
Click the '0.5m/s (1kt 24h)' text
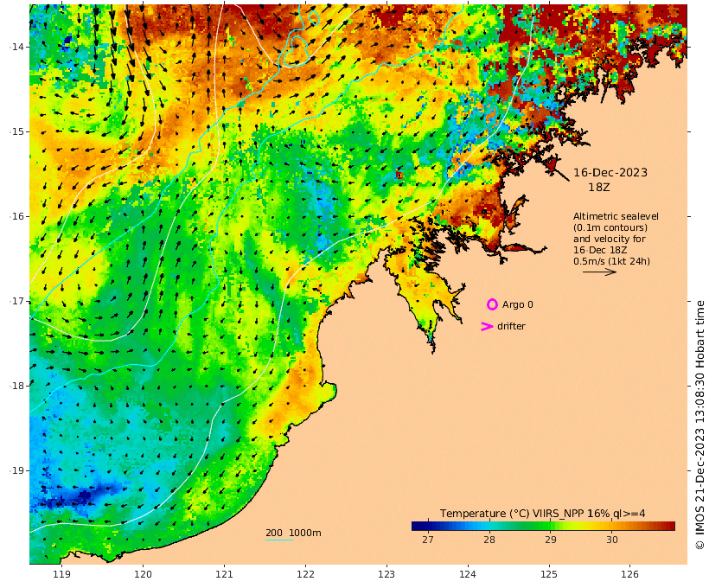tap(611, 261)
